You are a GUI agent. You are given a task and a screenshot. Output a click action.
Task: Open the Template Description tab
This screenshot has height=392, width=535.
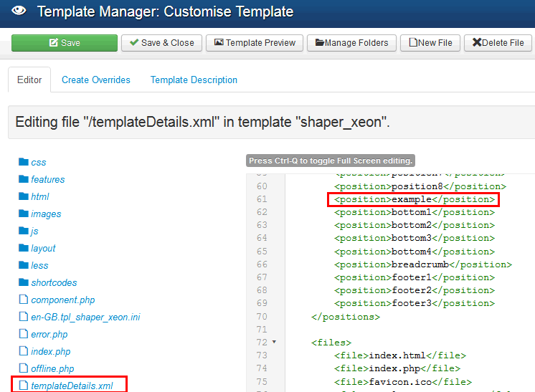pyautogui.click(x=194, y=80)
